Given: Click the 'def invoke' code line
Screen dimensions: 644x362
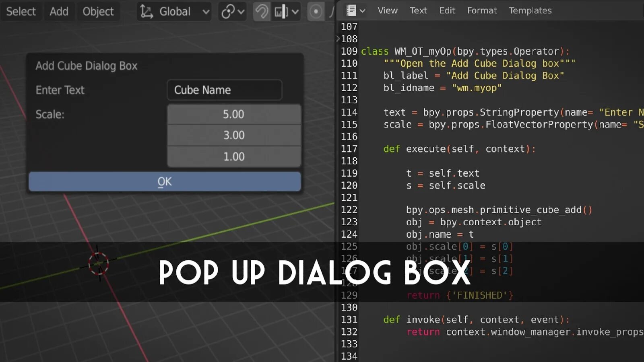Looking at the screenshot, I should pos(477,320).
